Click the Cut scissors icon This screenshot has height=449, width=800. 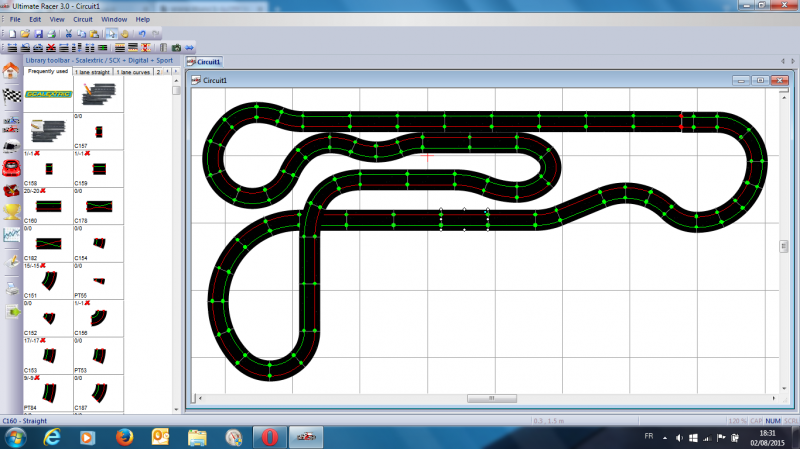pyautogui.click(x=68, y=33)
